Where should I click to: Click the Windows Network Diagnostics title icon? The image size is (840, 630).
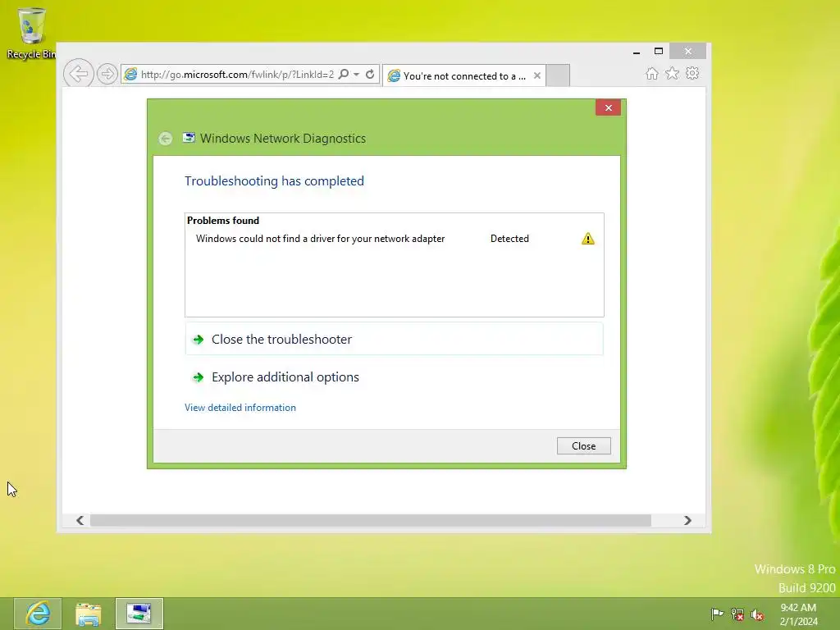click(189, 138)
